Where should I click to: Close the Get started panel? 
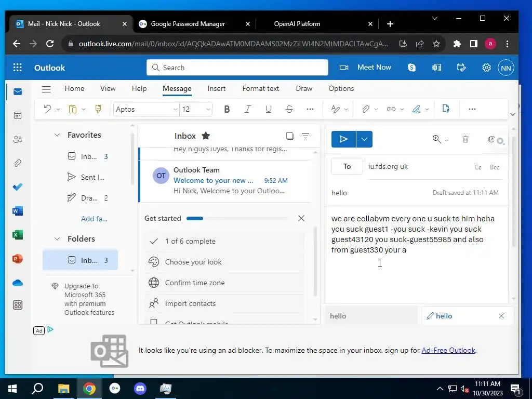click(x=301, y=218)
